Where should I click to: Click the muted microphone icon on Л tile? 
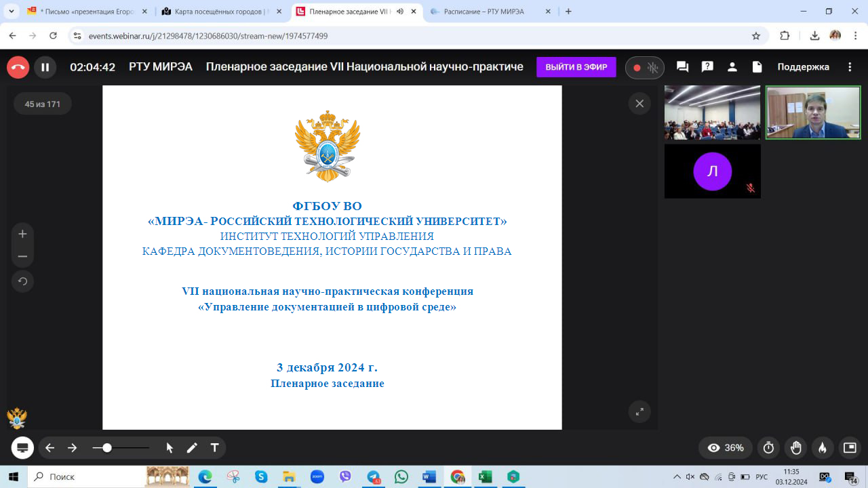[751, 188]
